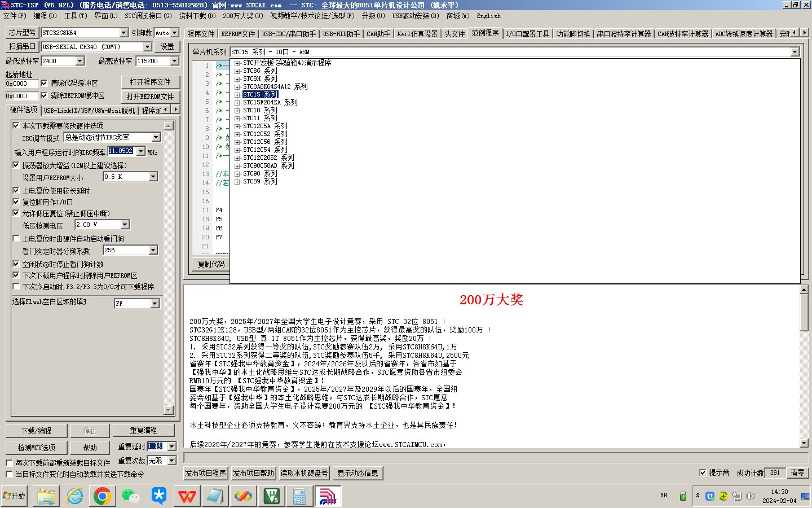The height and width of the screenshot is (508, 812).
Task: Click the start address 0x0000 code field
Action: coord(21,84)
